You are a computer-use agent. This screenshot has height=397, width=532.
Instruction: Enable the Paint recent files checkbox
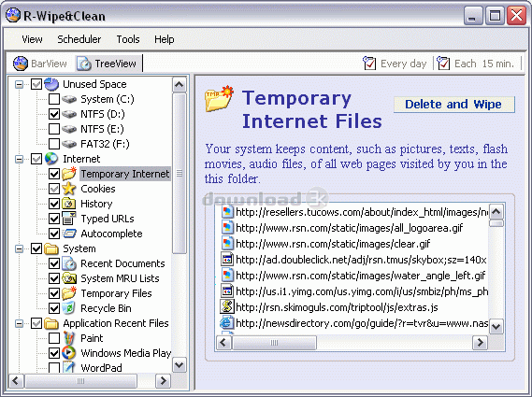(54, 338)
